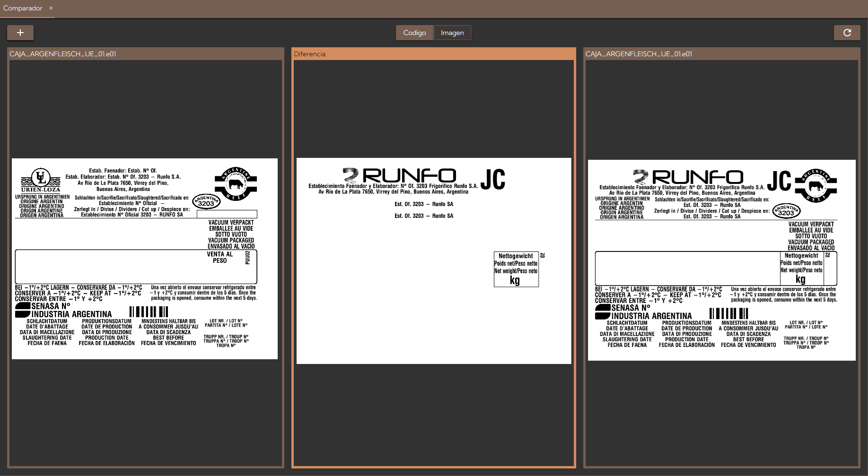
Task: Switch to Codigo view
Action: [x=414, y=33]
